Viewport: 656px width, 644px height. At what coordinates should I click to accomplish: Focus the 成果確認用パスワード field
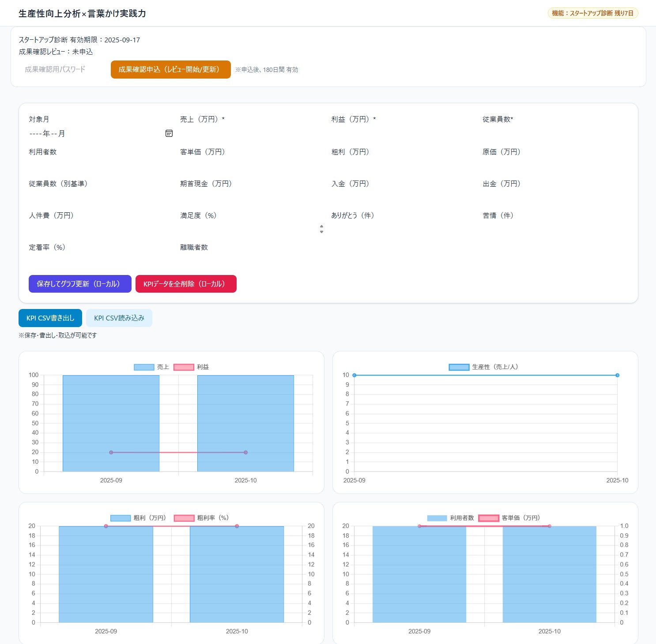62,70
